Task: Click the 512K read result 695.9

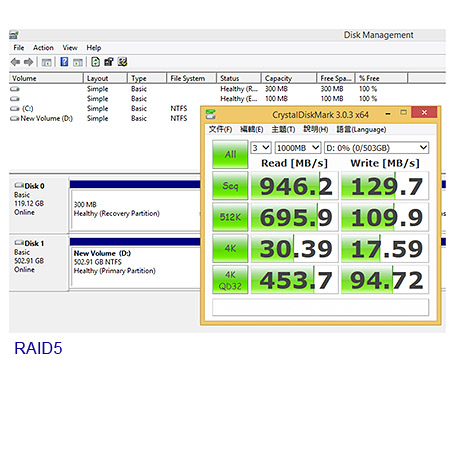Action: coord(294,217)
